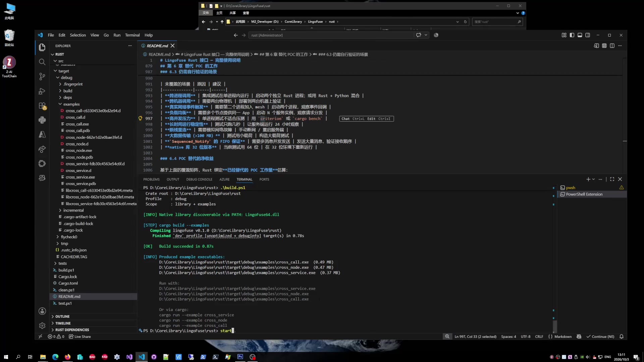Close the terminal panel
Screen dimensions: 644x362
point(620,179)
